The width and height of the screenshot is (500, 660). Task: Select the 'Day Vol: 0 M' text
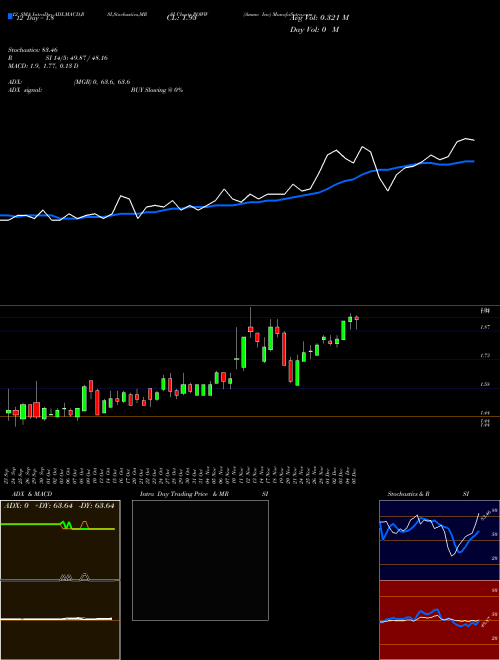tap(314, 30)
